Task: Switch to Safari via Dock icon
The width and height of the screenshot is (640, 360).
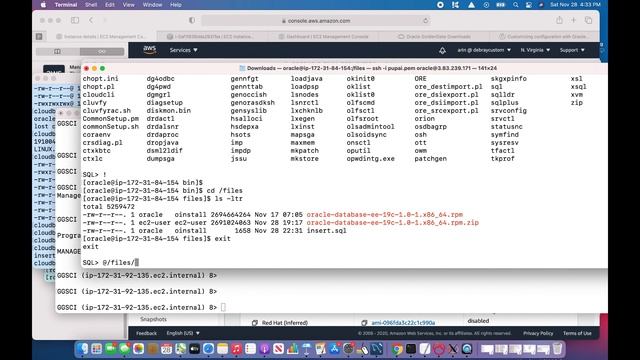Action: [x=208, y=349]
